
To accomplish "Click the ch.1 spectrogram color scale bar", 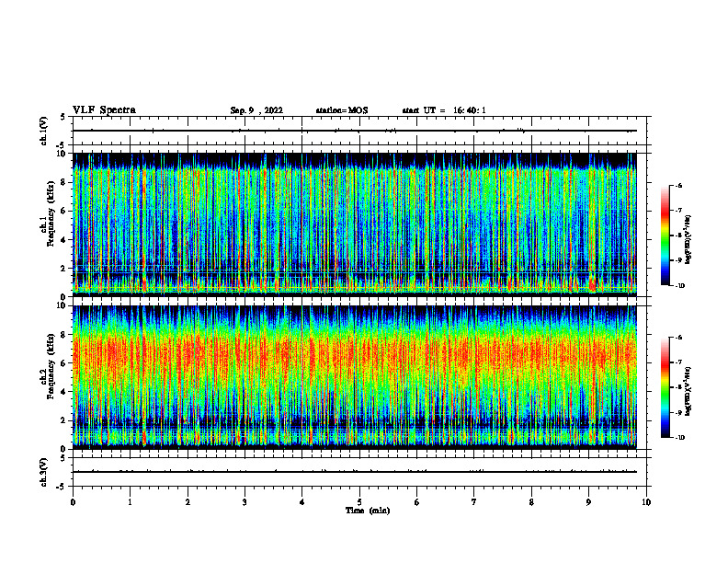I will 665,236.
